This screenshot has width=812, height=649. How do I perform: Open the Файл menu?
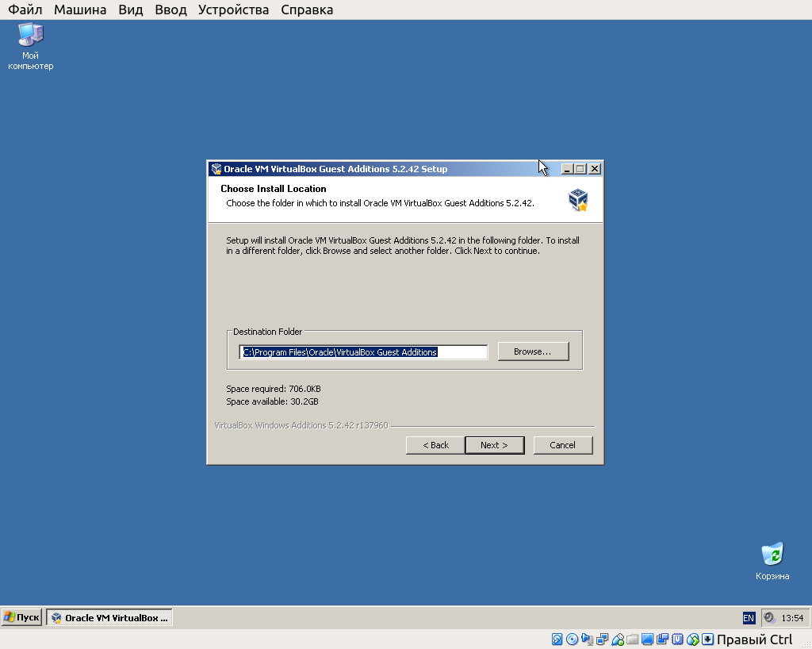pyautogui.click(x=25, y=10)
